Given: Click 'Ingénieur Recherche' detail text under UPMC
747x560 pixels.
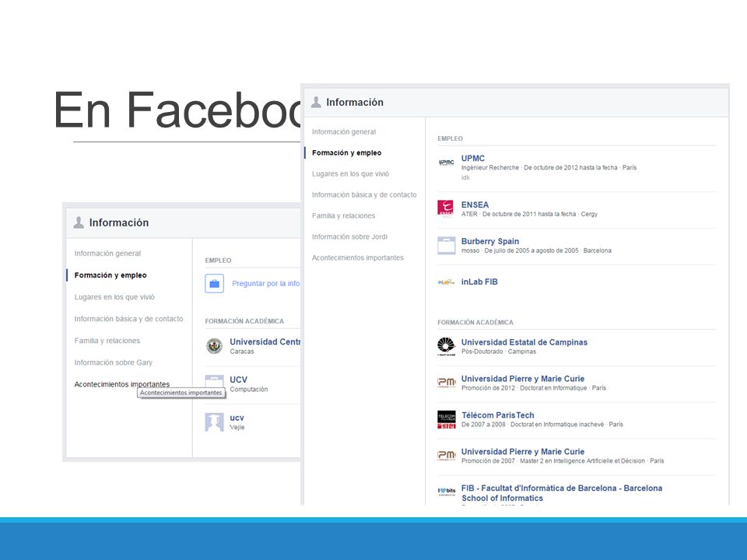Looking at the screenshot, I should (x=489, y=168).
